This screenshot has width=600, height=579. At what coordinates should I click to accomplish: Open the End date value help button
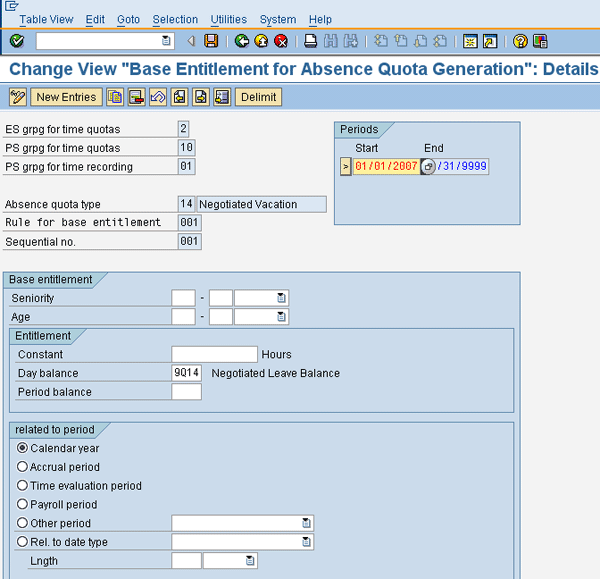[428, 166]
